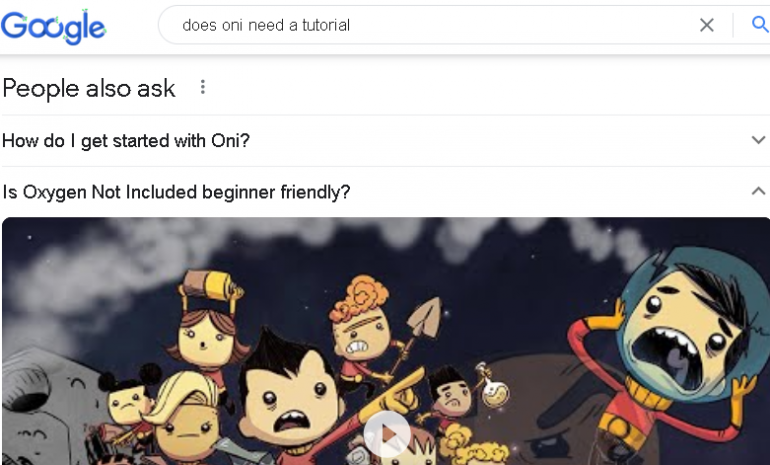Click the People also ask heading
The height and width of the screenshot is (465, 770).
coord(89,89)
